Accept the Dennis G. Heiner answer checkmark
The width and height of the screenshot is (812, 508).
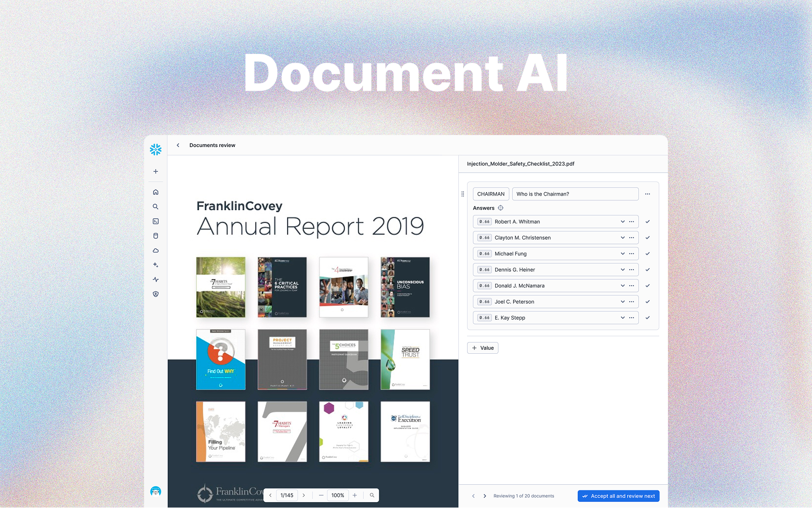(648, 270)
